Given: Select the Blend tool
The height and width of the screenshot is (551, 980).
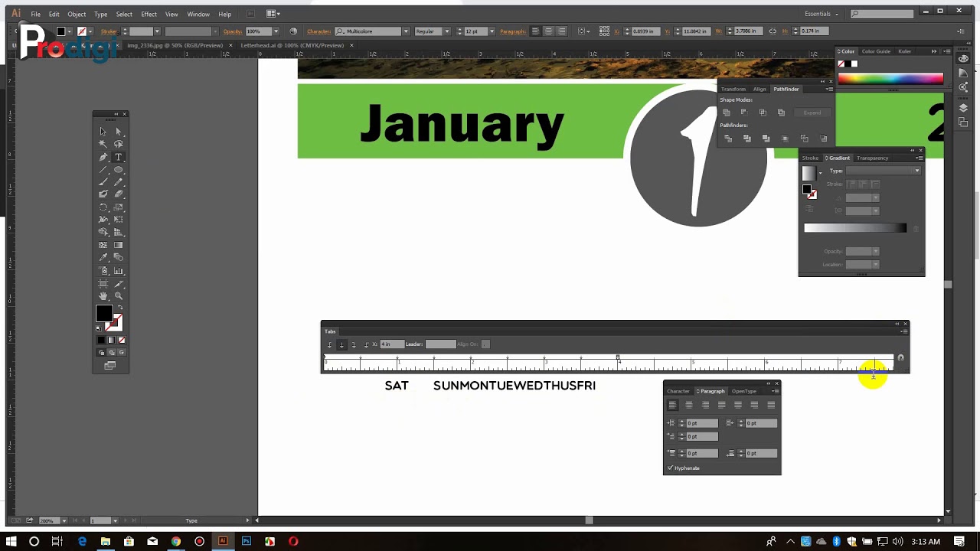Looking at the screenshot, I should click(x=119, y=258).
